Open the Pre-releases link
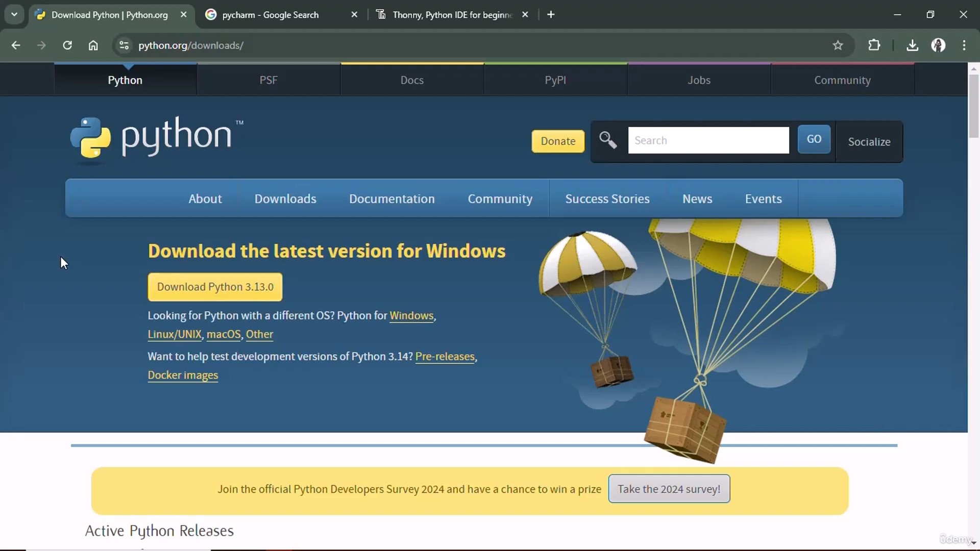This screenshot has width=980, height=551. tap(445, 356)
